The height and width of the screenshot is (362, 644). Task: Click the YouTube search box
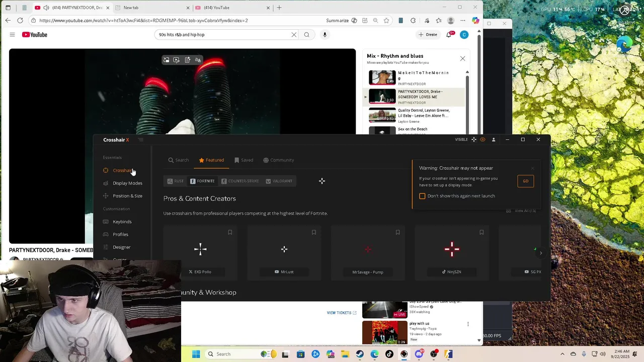[221, 35]
